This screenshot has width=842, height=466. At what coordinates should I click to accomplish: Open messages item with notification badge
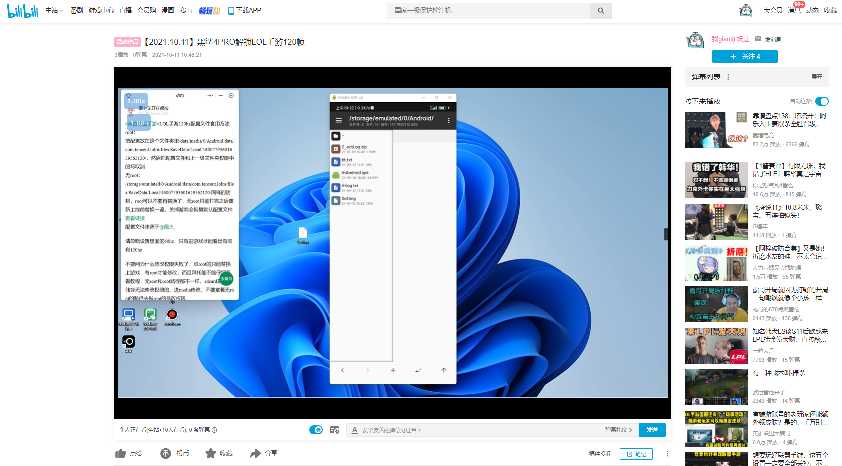click(x=796, y=9)
